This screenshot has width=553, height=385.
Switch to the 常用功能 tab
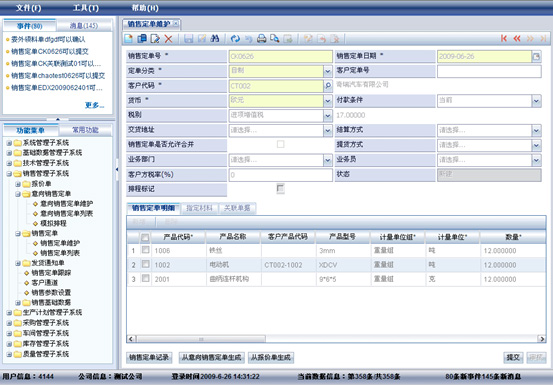(85, 130)
